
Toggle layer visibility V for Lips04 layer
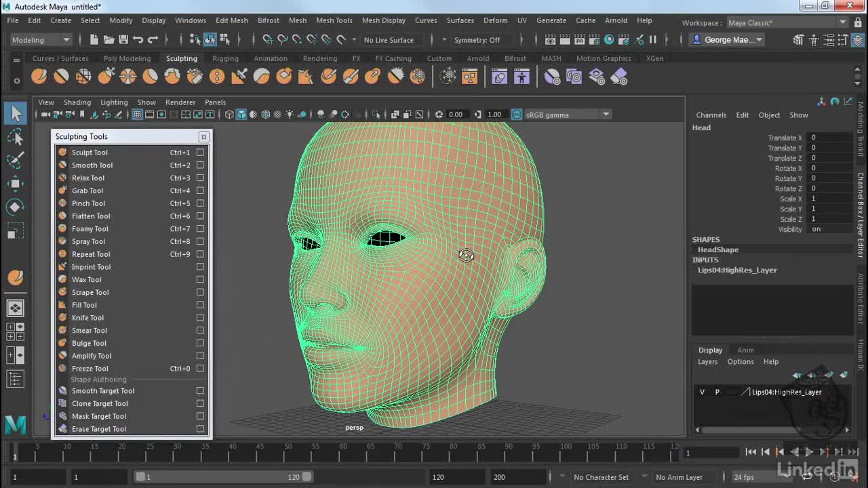(x=702, y=392)
